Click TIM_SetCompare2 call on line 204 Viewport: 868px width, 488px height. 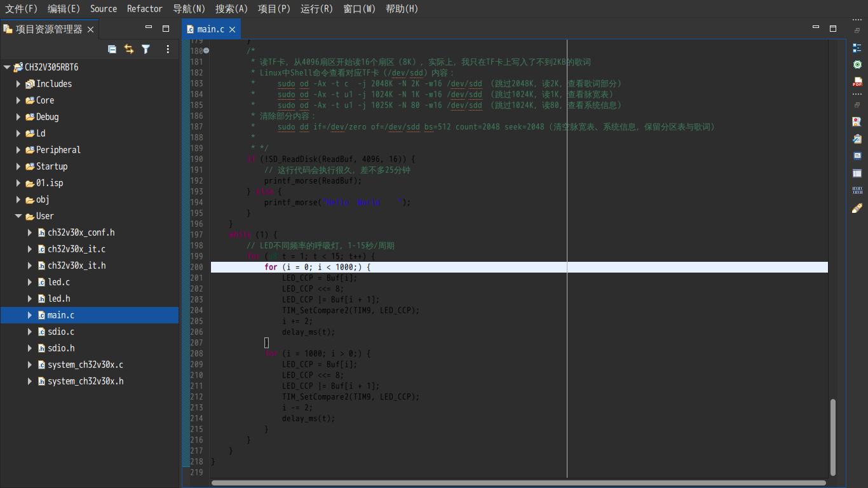(351, 311)
